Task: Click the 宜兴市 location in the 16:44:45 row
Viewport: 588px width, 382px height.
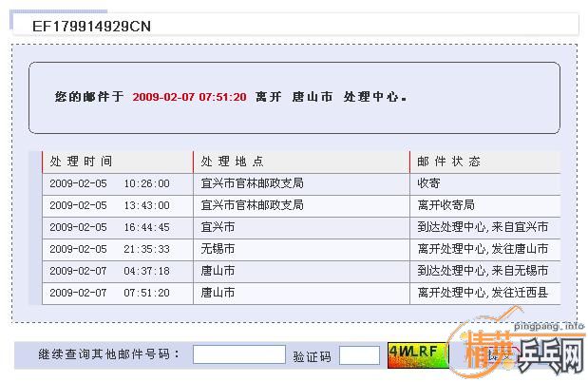Action: (218, 227)
